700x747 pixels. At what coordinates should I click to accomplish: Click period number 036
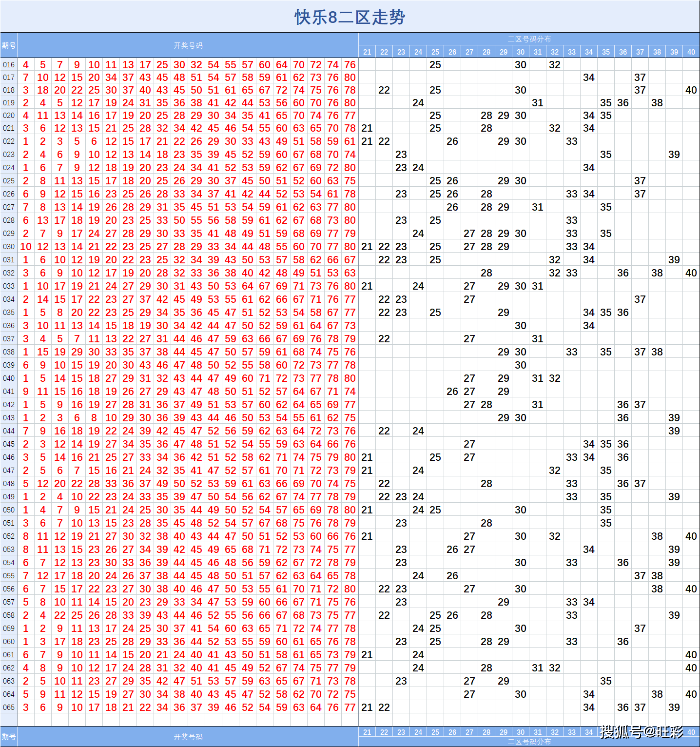9,326
